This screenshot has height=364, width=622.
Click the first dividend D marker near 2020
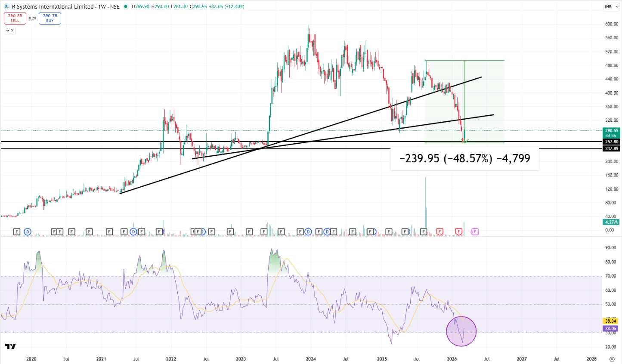click(28, 232)
